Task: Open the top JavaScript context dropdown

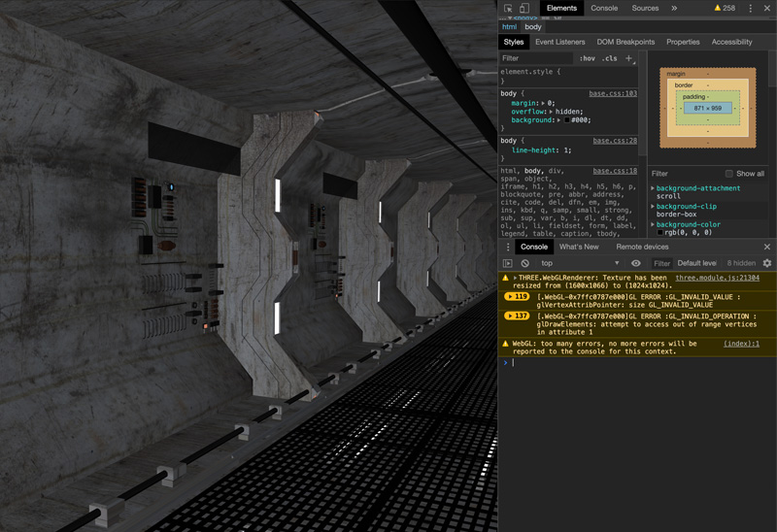Action: (580, 263)
